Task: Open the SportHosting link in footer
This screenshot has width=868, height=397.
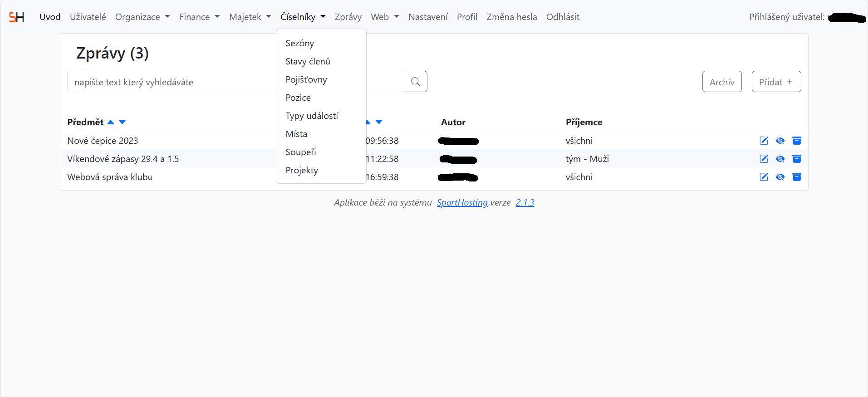Action: pos(462,202)
